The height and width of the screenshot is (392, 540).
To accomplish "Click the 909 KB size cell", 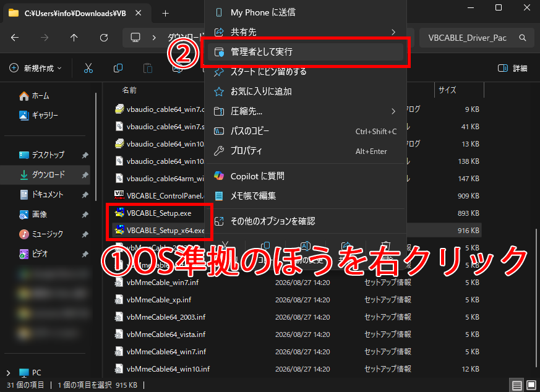I will [x=468, y=196].
